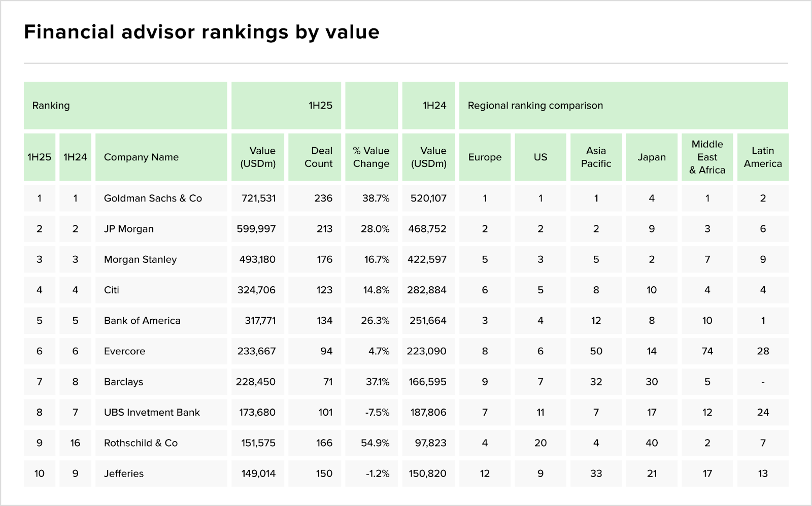Select the '-1.2%' value change cell

coord(371,474)
